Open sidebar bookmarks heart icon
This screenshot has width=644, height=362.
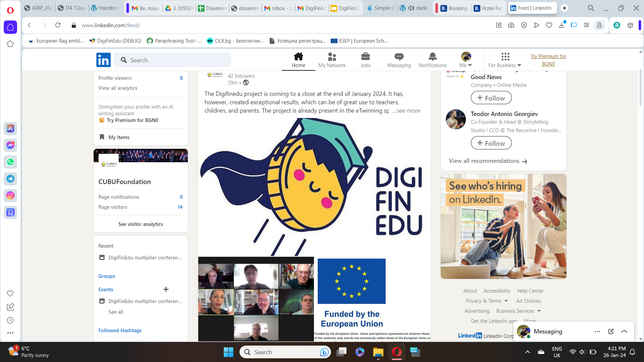click(10, 293)
